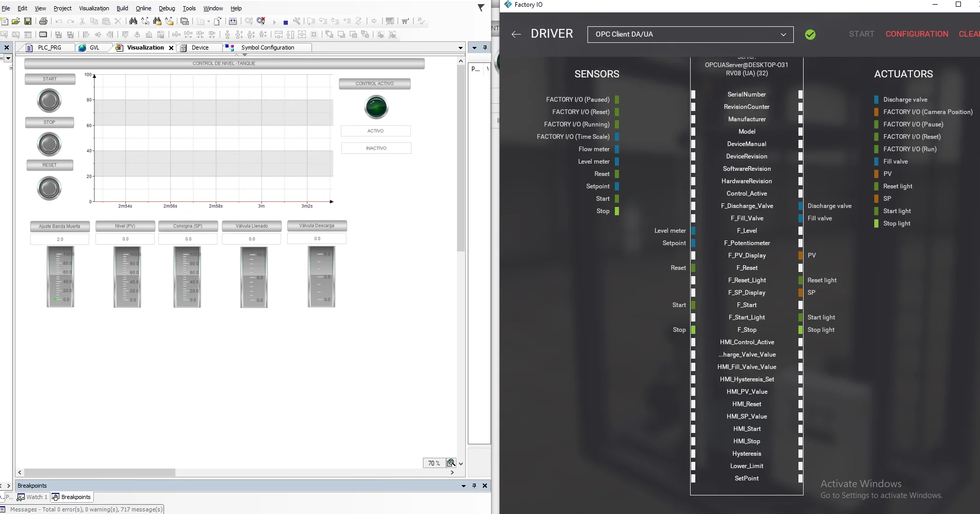
Task: Open the Find binoculars icon
Action: tap(133, 21)
